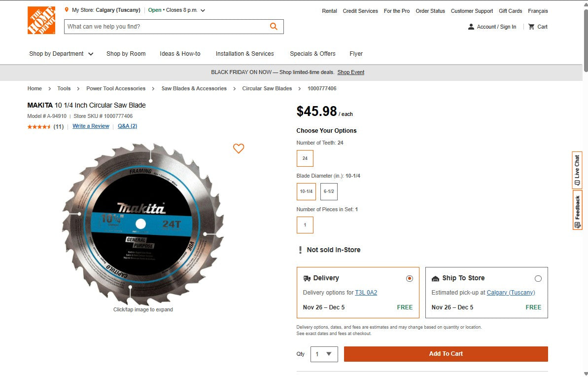Add product to favorites with the heart icon

coord(239,149)
